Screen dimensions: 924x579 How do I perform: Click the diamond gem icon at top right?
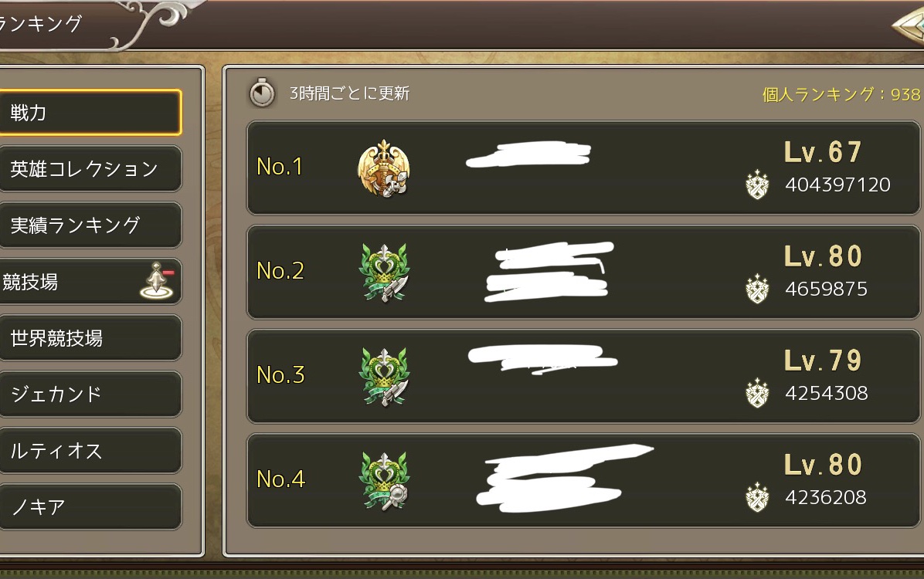coord(909,25)
